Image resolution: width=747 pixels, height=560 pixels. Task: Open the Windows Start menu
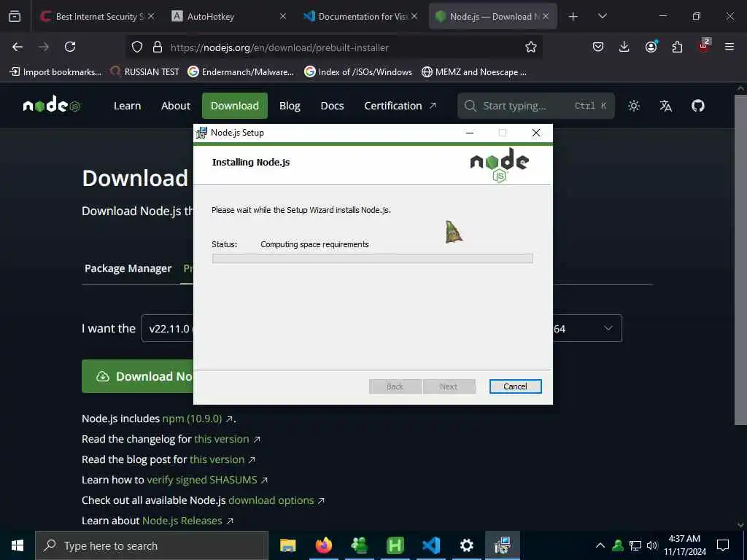[18, 545]
